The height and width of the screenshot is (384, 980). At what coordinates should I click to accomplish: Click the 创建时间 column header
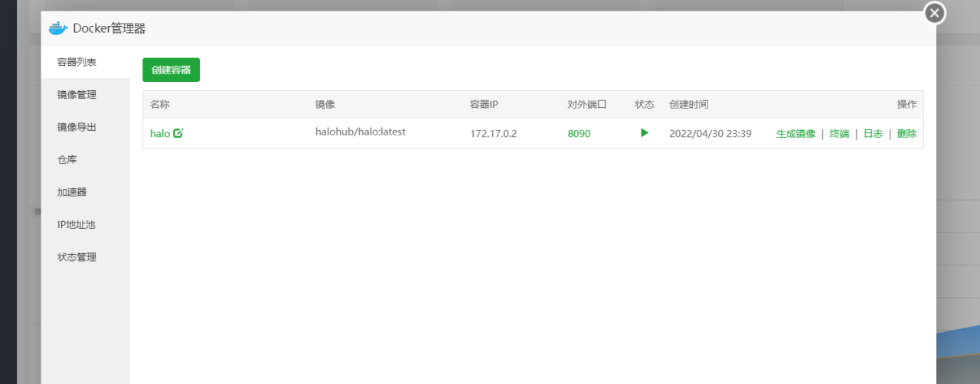[x=689, y=104]
